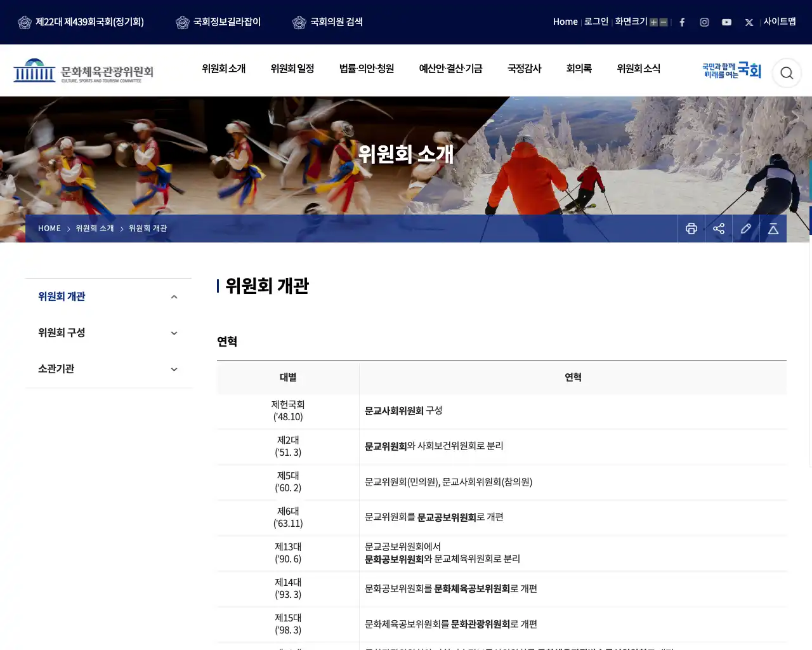Expand the 위원회 구성 sidebar chevron

[x=174, y=333]
